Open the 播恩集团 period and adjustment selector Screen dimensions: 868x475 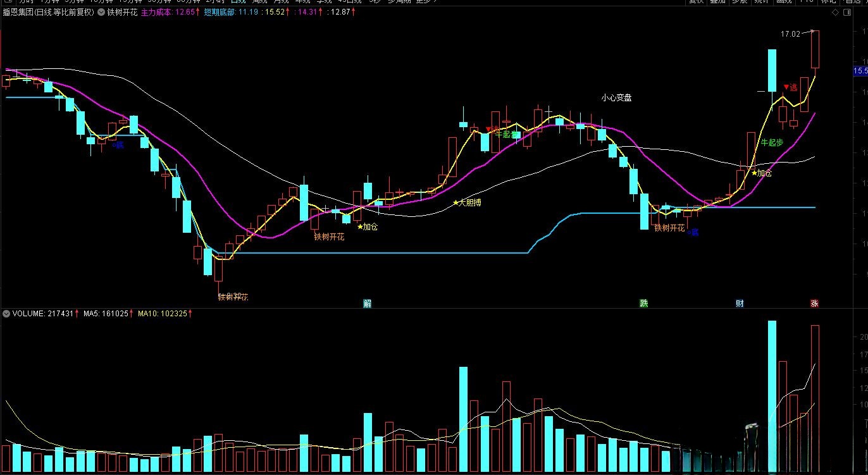coord(48,12)
